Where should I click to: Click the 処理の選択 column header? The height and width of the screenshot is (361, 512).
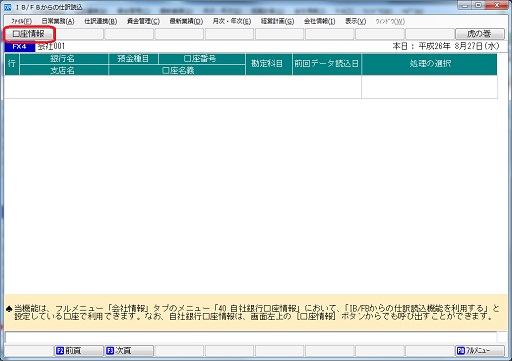tap(429, 64)
